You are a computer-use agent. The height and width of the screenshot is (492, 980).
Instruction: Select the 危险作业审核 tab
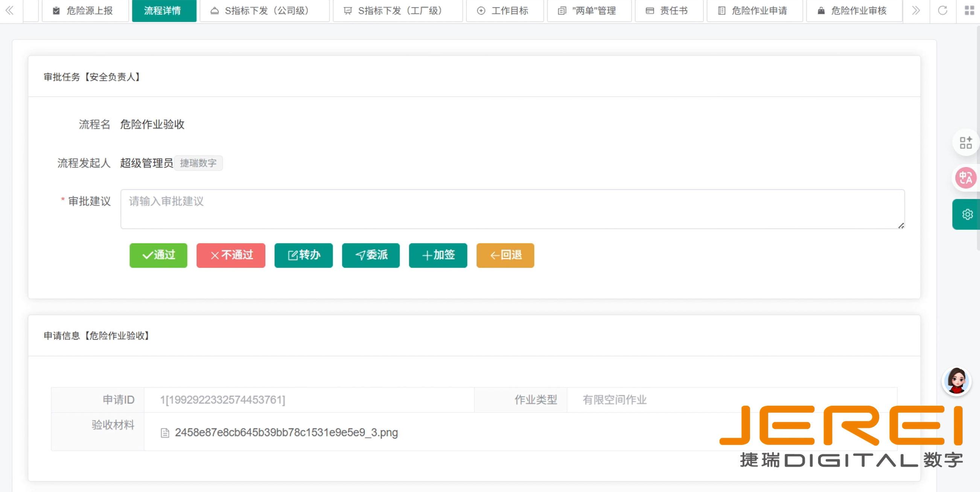click(854, 11)
